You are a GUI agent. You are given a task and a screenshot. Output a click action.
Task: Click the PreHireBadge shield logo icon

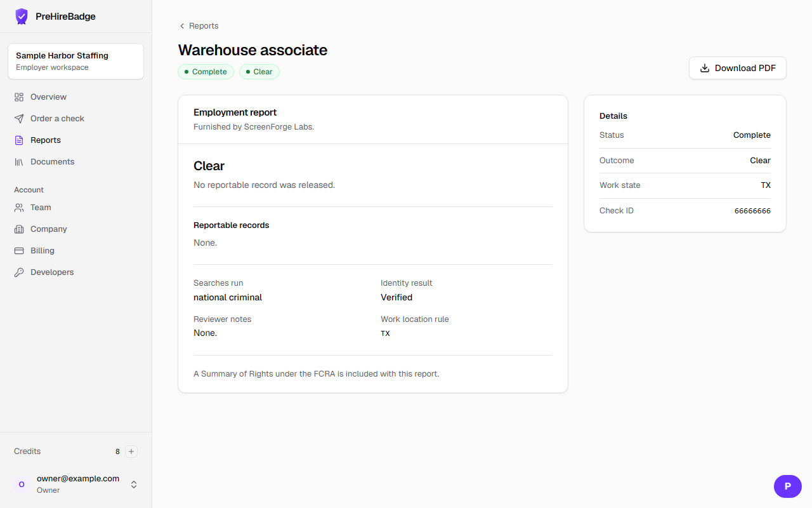22,17
